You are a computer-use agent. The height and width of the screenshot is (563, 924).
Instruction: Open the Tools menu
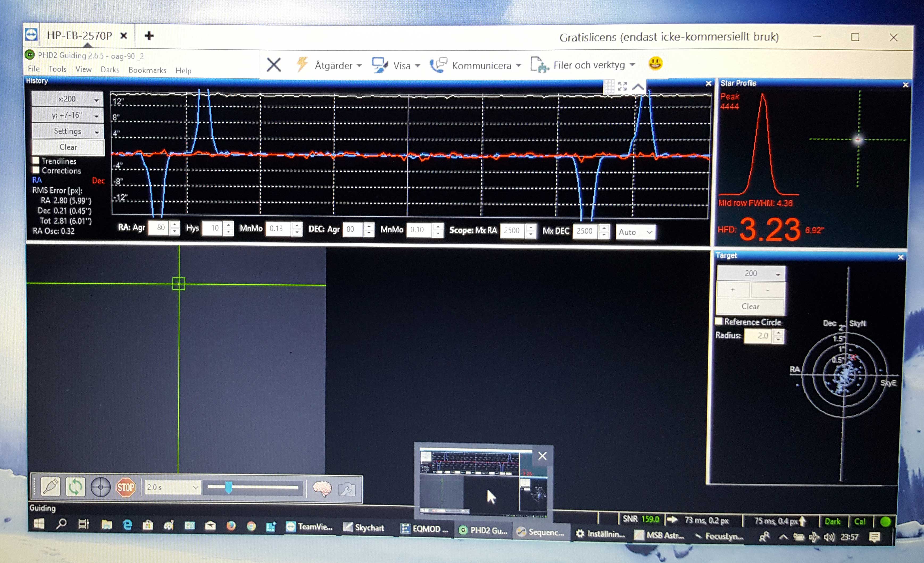point(57,69)
